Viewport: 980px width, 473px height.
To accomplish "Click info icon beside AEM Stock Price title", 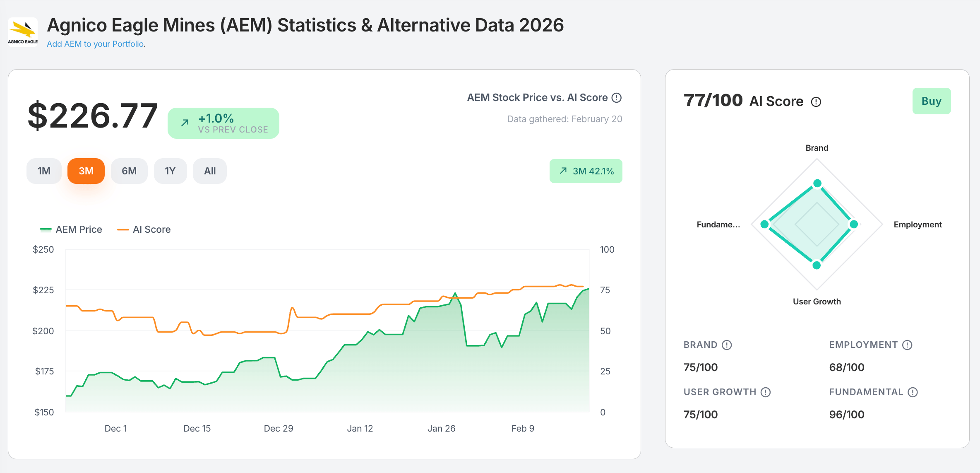I will point(617,98).
